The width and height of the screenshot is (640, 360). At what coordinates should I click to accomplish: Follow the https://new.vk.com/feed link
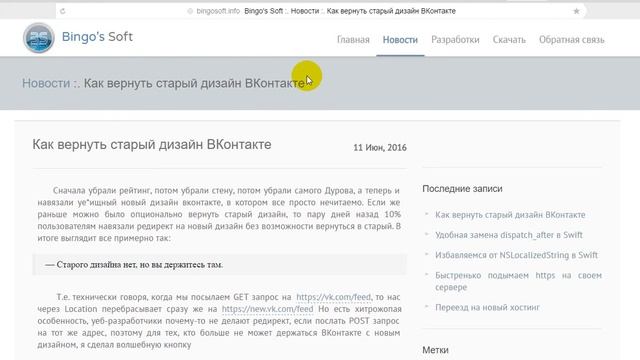pos(267,309)
